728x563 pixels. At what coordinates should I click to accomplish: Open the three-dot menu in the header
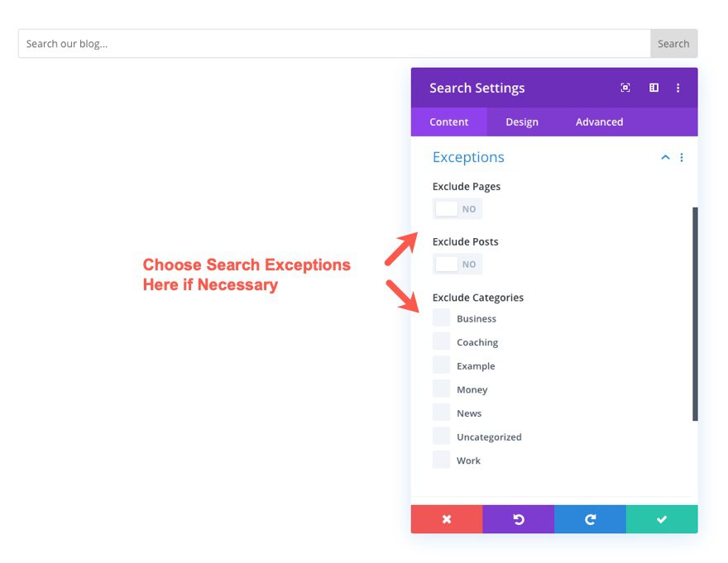point(678,88)
